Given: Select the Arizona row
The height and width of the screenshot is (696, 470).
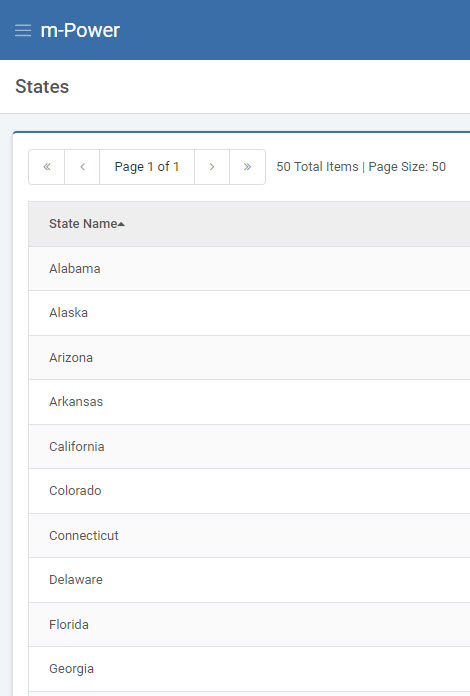Looking at the screenshot, I should 249,358.
